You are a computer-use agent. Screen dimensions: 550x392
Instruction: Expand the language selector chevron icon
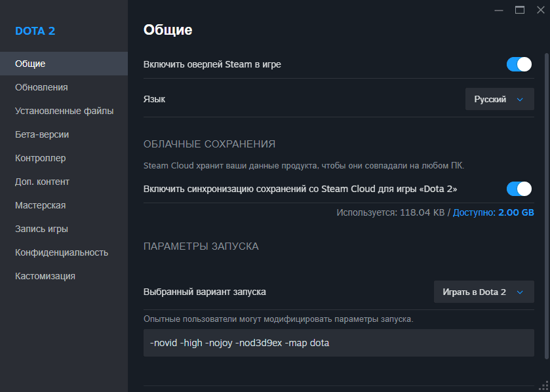[521, 99]
